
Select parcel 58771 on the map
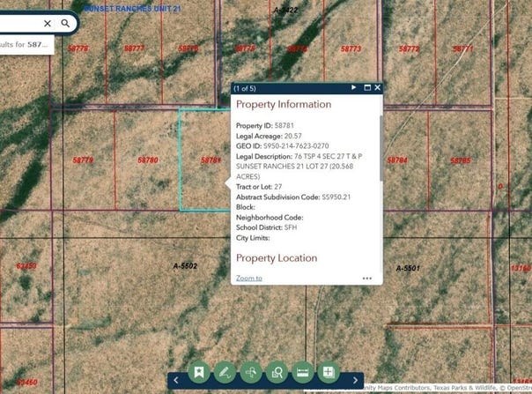[x=463, y=48]
